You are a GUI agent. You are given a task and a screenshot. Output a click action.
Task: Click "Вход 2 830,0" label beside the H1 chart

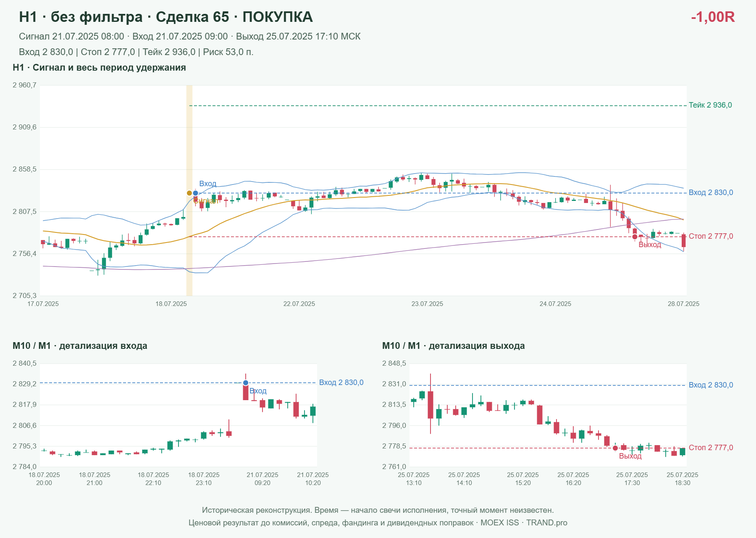point(711,193)
